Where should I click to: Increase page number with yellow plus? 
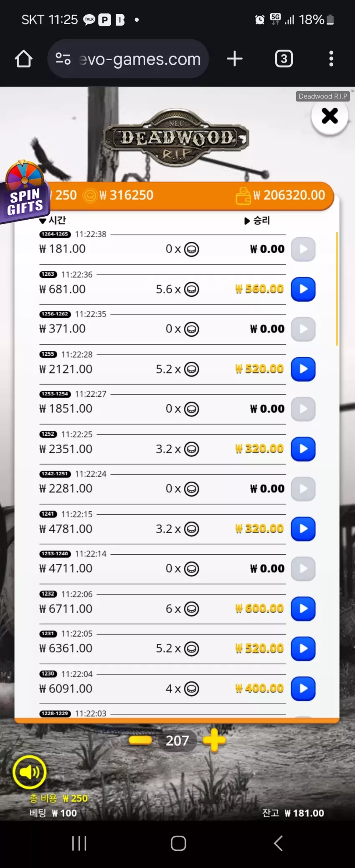click(x=214, y=740)
